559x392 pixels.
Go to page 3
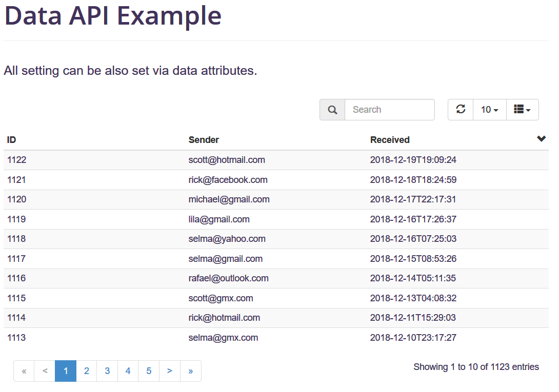107,371
